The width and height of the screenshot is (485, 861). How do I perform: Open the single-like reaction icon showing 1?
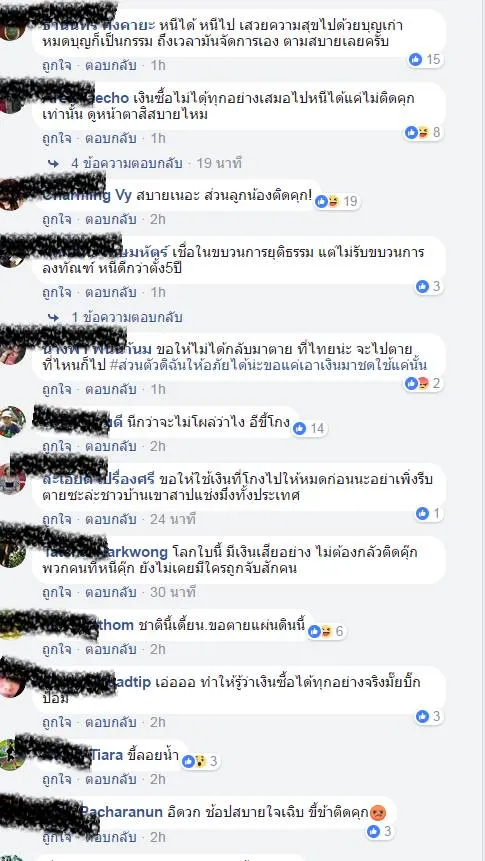tap(428, 513)
